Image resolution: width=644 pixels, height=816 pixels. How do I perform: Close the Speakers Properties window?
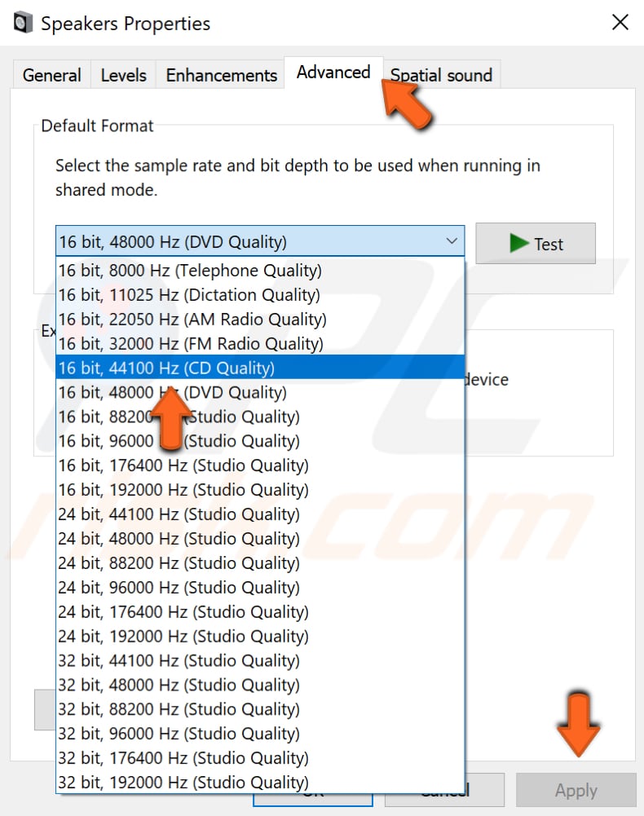(620, 23)
